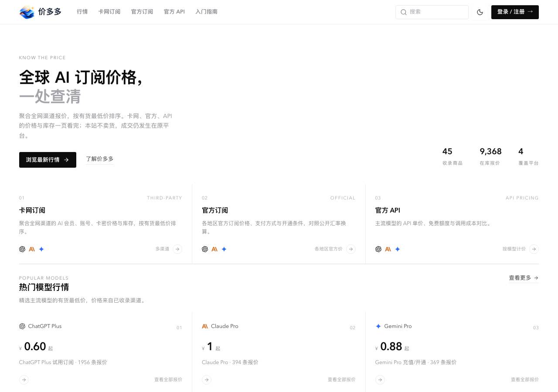Click the Gemini Pro logo icon
This screenshot has width=558, height=392.
pos(378,326)
